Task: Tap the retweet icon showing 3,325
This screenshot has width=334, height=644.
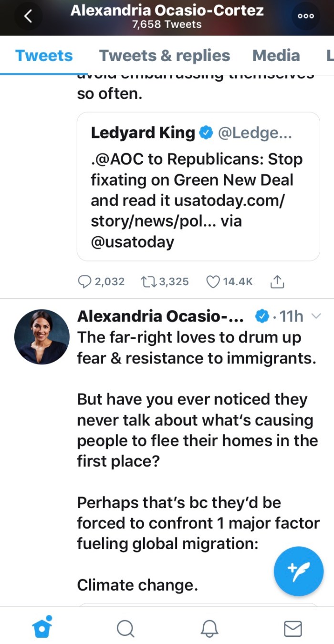Action: 147,282
